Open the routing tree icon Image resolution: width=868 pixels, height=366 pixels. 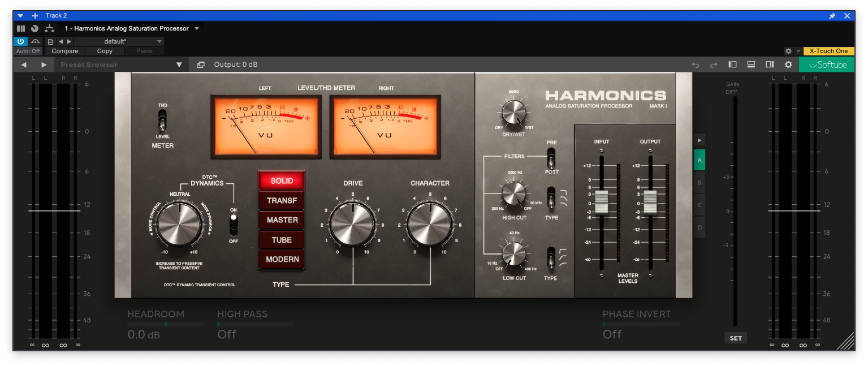(x=49, y=28)
